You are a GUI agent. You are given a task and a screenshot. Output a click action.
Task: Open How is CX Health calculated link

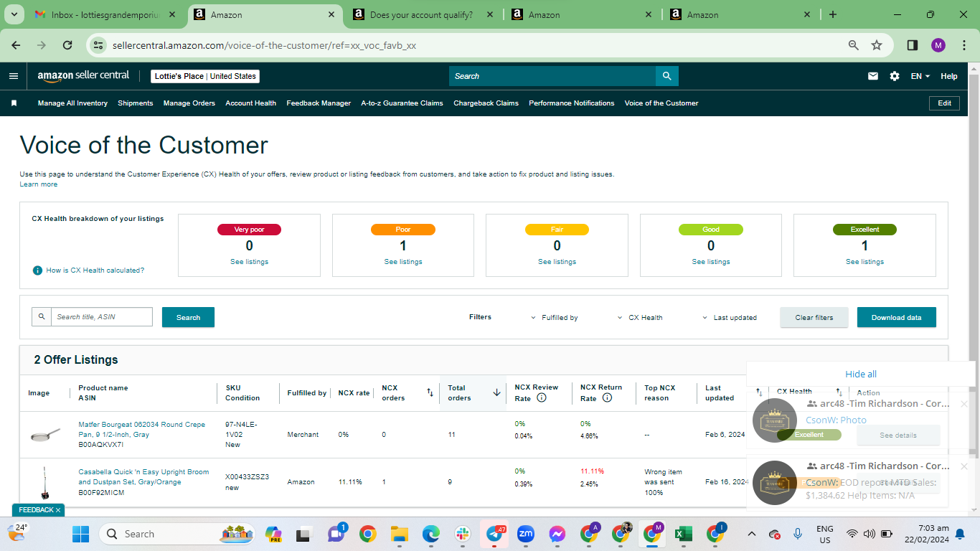coord(95,270)
